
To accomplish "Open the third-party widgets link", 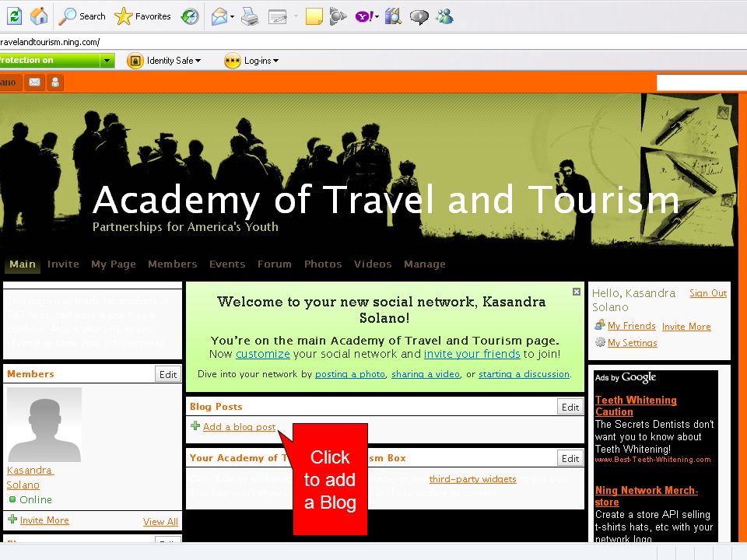I will pyautogui.click(x=472, y=479).
